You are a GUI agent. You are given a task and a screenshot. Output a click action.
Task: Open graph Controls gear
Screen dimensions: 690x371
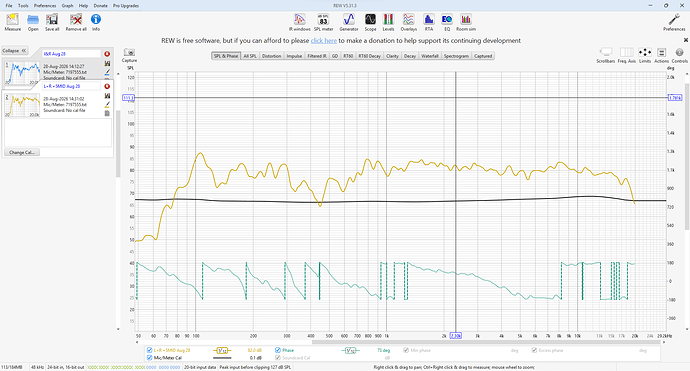pos(679,55)
